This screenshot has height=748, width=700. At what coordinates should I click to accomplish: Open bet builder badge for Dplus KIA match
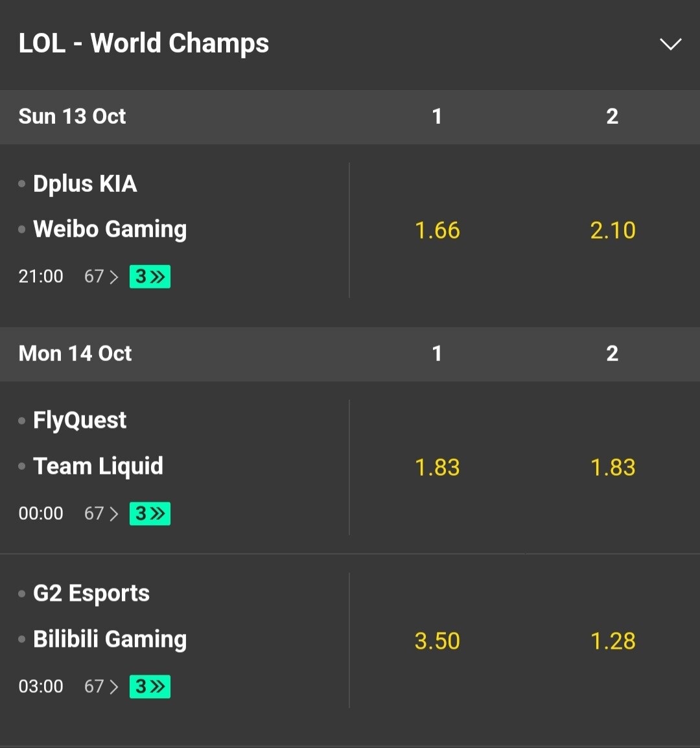pos(150,277)
